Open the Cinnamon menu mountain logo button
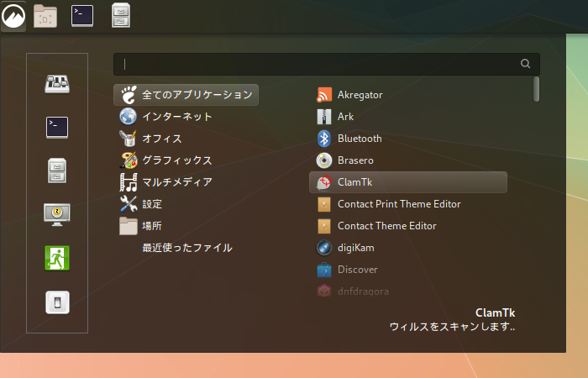This screenshot has height=378, width=588. click(13, 16)
